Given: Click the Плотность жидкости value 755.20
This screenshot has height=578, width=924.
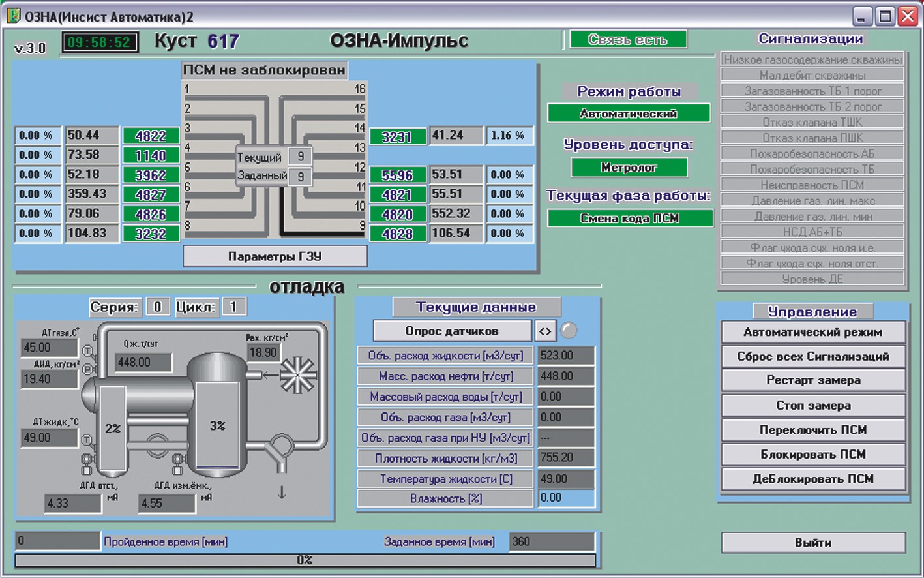Looking at the screenshot, I should pos(566,457).
